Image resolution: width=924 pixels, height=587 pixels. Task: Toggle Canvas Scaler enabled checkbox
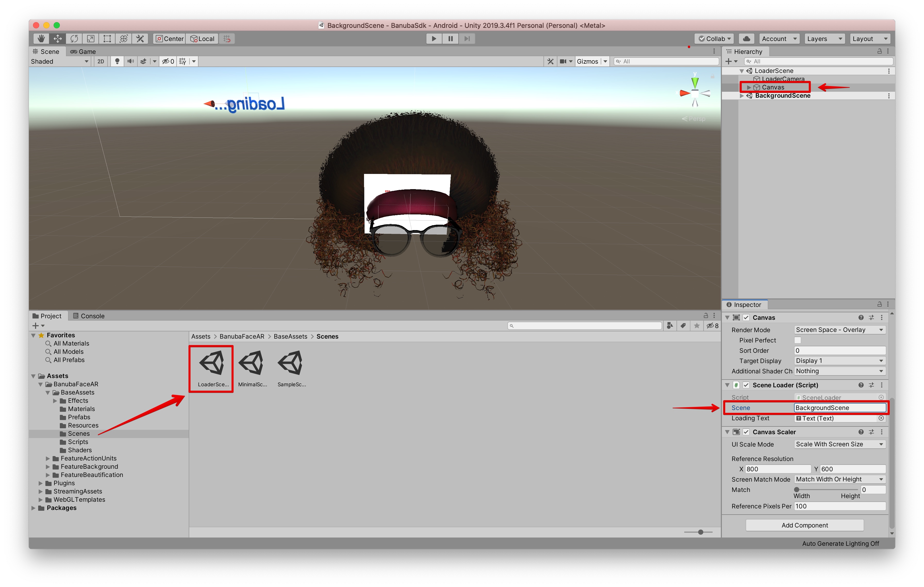746,432
